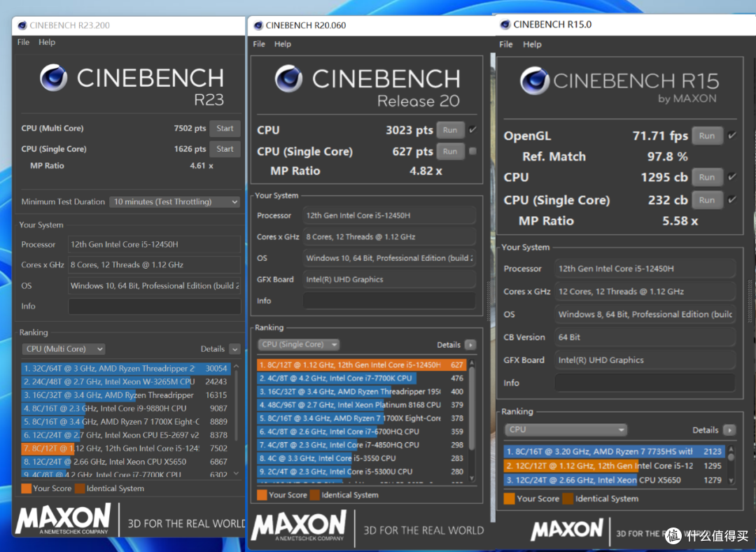Select the Intel Core i7-6700HQ row in R20

click(362, 432)
